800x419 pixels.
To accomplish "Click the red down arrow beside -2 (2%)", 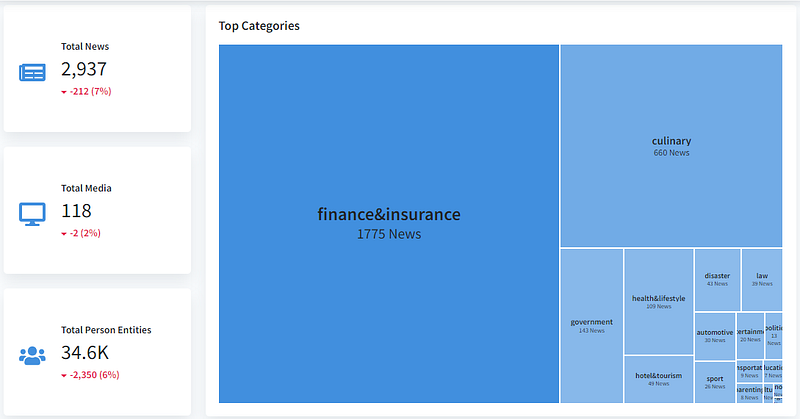I will [x=64, y=234].
